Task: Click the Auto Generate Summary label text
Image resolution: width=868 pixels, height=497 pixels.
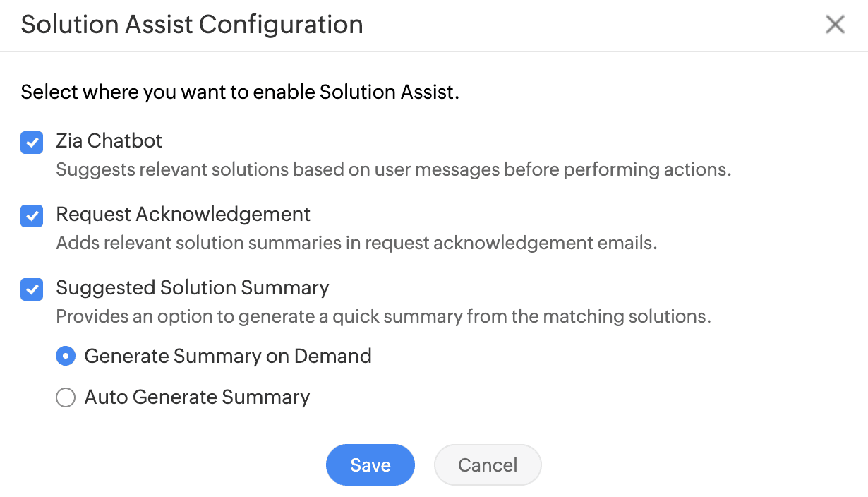Action: pos(197,397)
